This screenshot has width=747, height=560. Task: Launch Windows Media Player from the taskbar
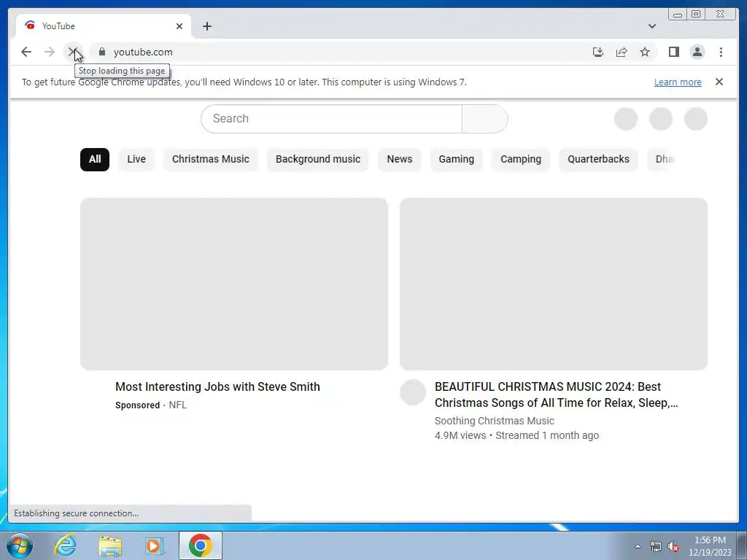tap(155, 545)
